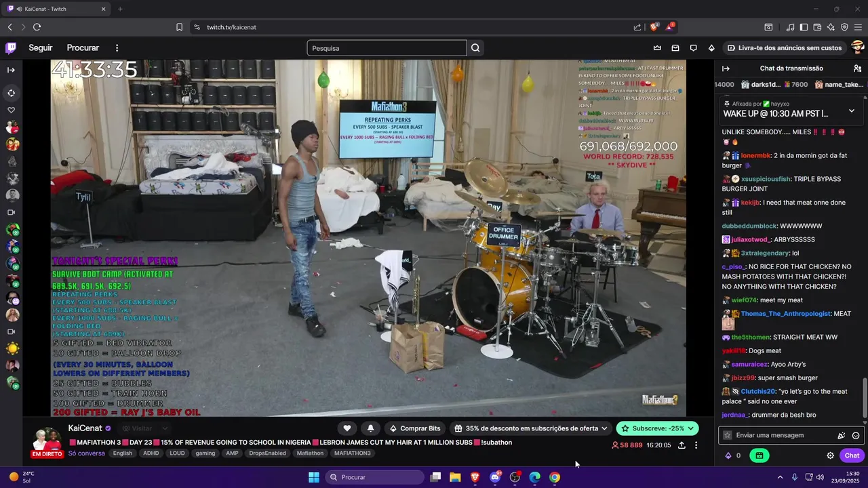Go back with browser back arrow
This screenshot has height=488, width=868.
(x=10, y=27)
